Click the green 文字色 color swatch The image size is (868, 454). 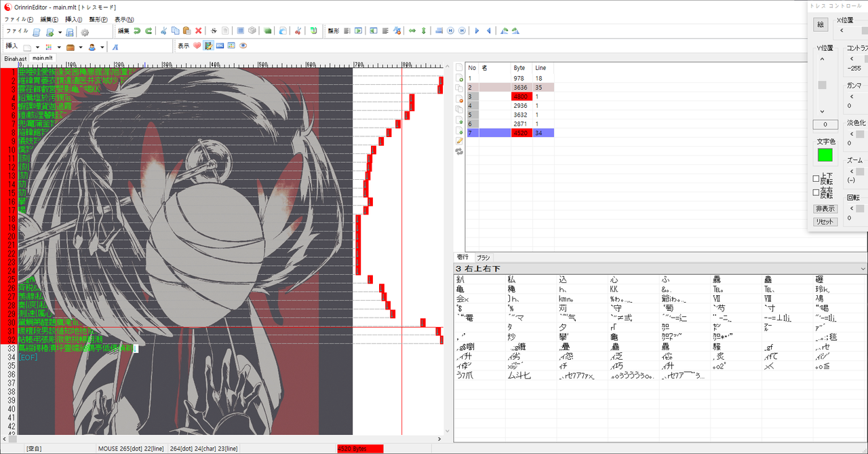point(825,155)
